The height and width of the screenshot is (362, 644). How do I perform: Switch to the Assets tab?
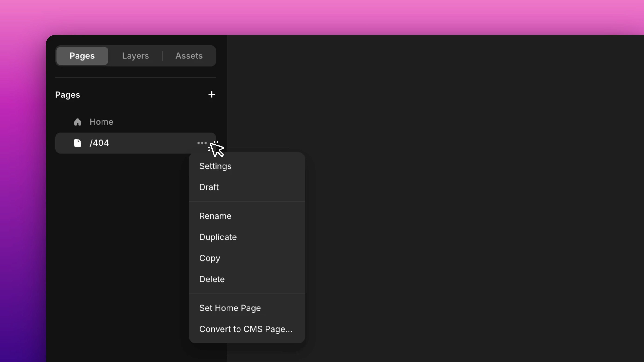(189, 56)
